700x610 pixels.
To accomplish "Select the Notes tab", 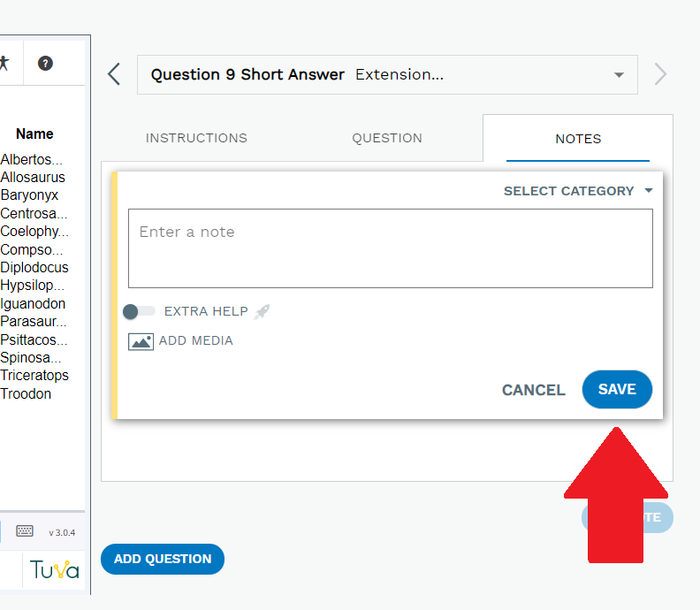I will point(578,139).
